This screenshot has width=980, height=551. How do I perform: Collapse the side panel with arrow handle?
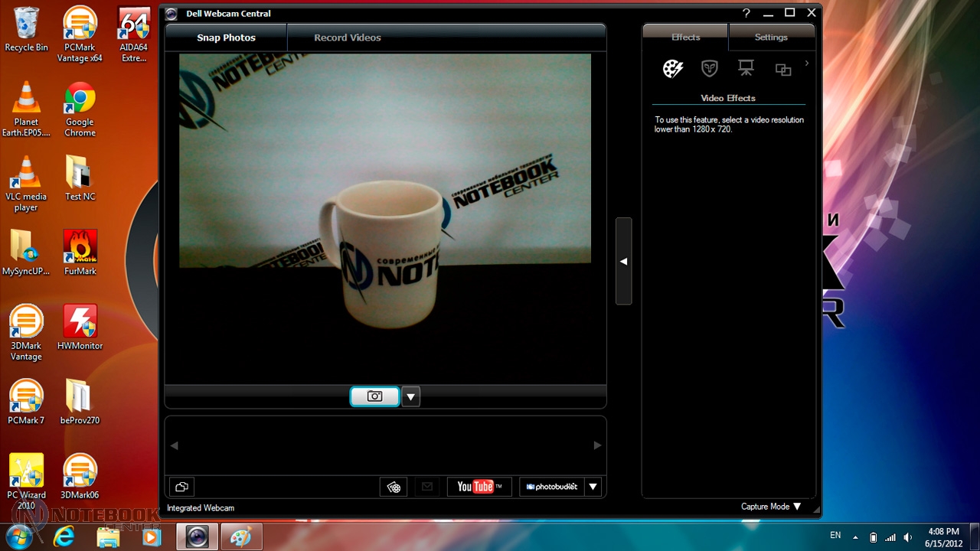click(623, 261)
